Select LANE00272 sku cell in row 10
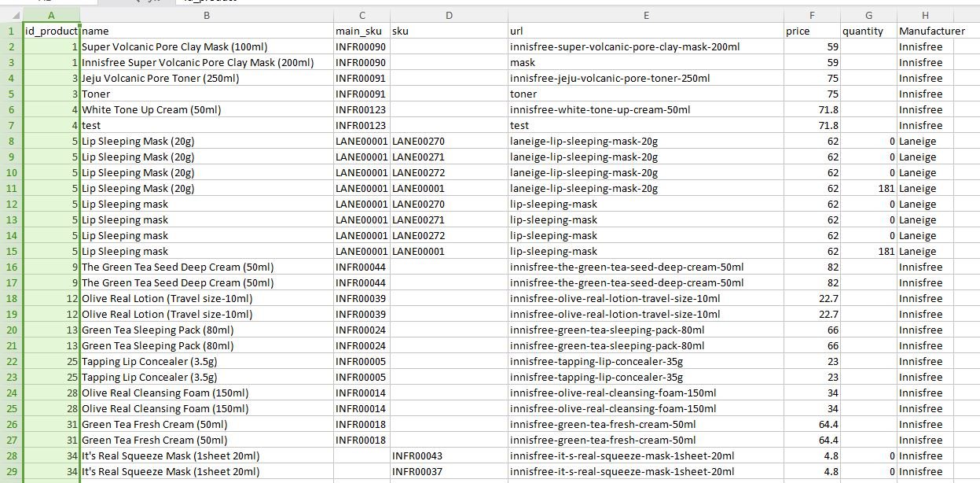This screenshot has width=980, height=483. [449, 172]
